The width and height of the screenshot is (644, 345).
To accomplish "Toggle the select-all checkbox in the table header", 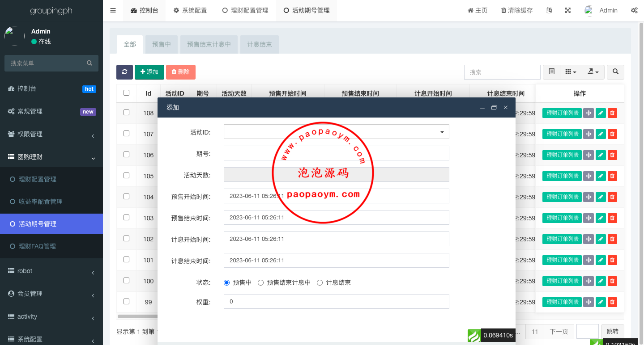I will click(126, 93).
